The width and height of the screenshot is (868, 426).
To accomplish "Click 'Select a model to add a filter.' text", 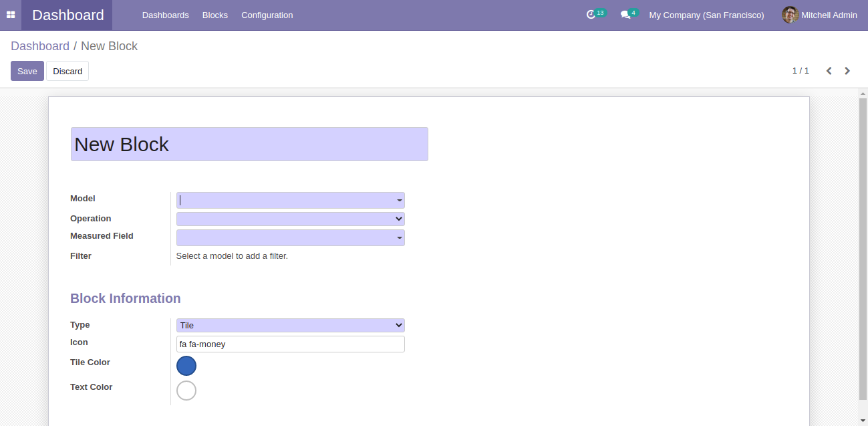I will [x=232, y=255].
